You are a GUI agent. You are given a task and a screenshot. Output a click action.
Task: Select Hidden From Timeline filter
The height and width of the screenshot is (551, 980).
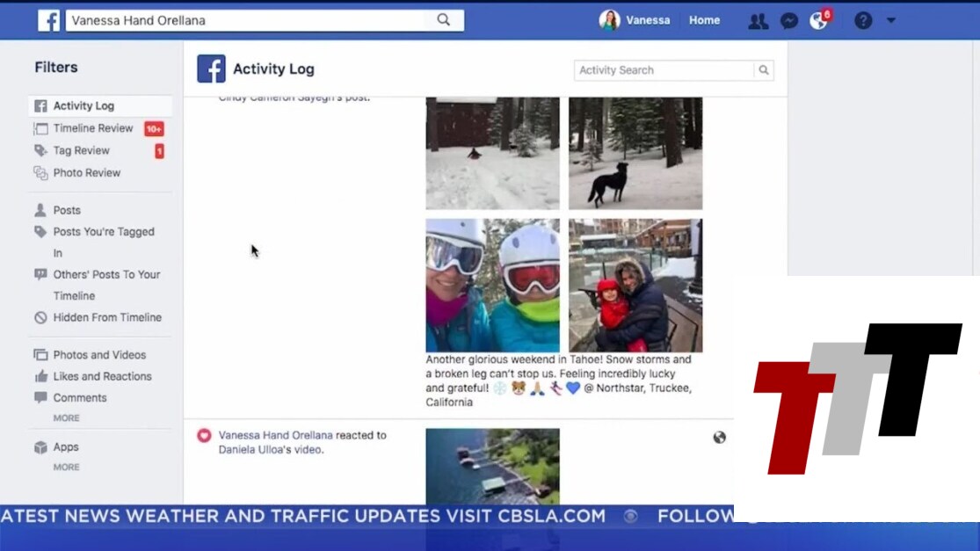click(x=107, y=317)
